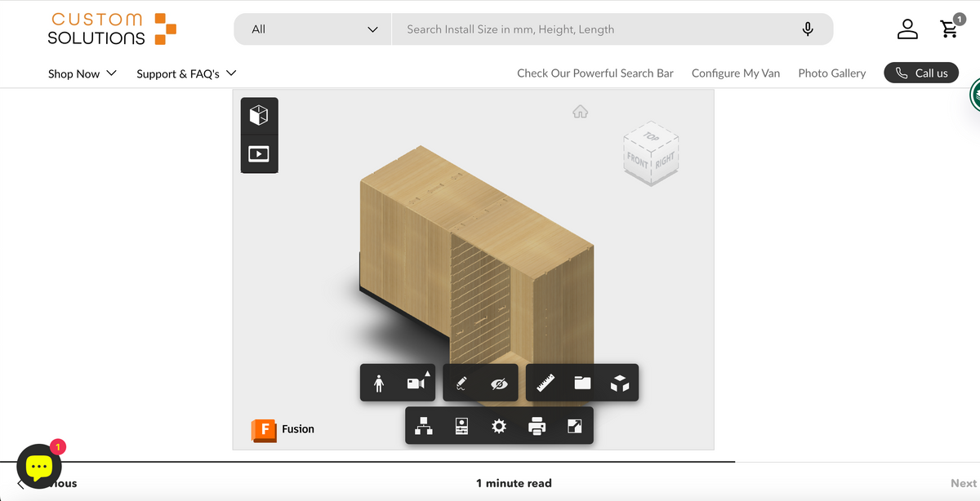Click the "1 minute read" text
This screenshot has height=501, width=980.
(x=514, y=483)
